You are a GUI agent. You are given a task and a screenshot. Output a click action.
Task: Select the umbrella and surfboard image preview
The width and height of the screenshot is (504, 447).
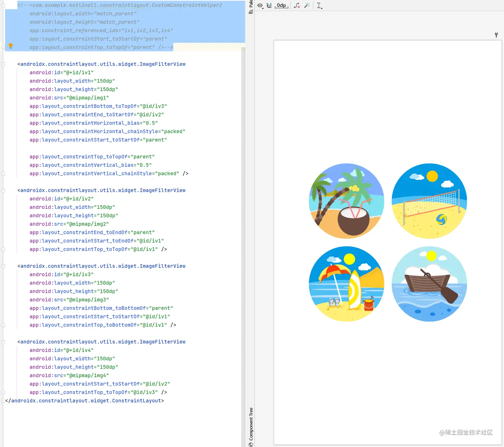click(346, 284)
